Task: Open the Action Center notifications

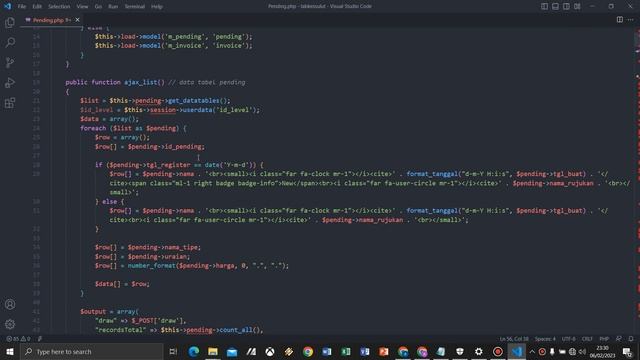Action: [627, 351]
